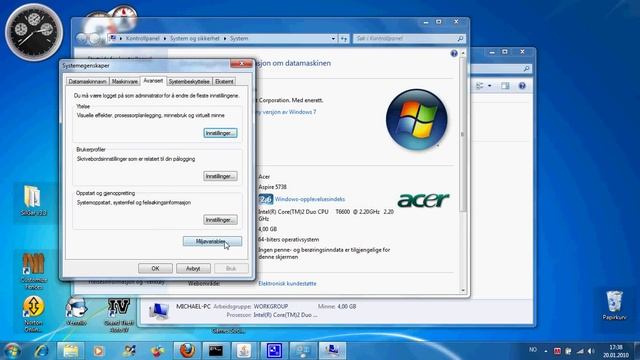The height and width of the screenshot is (360, 640).
Task: Click the System window scrollbar up arrow
Action: click(463, 53)
